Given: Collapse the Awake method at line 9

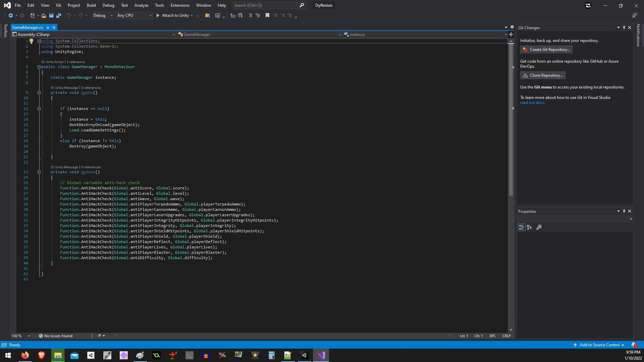Looking at the screenshot, I should tap(39, 93).
